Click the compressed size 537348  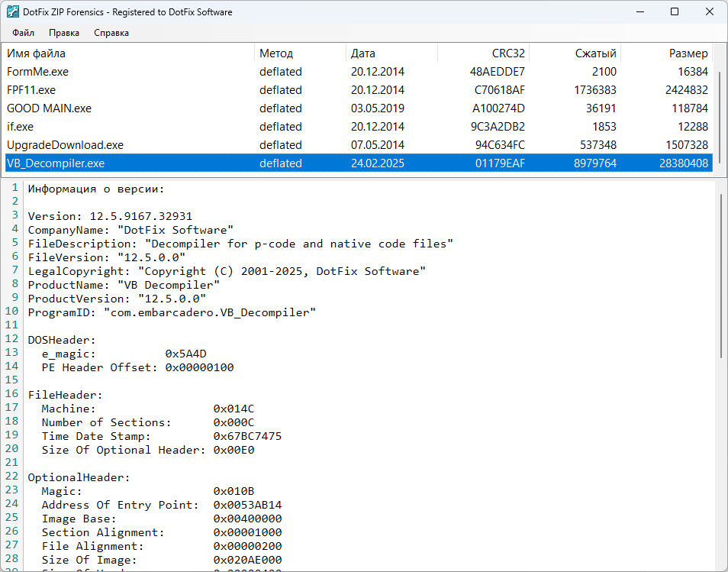tap(598, 145)
